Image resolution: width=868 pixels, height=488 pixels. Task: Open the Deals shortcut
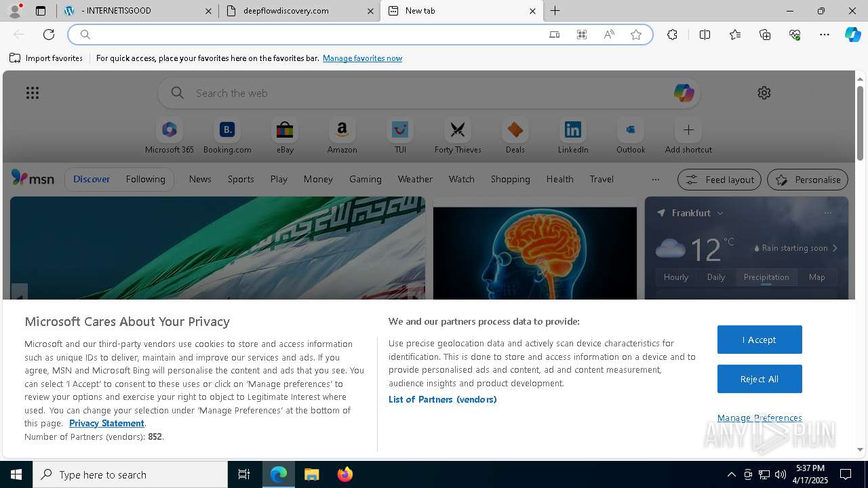(515, 136)
